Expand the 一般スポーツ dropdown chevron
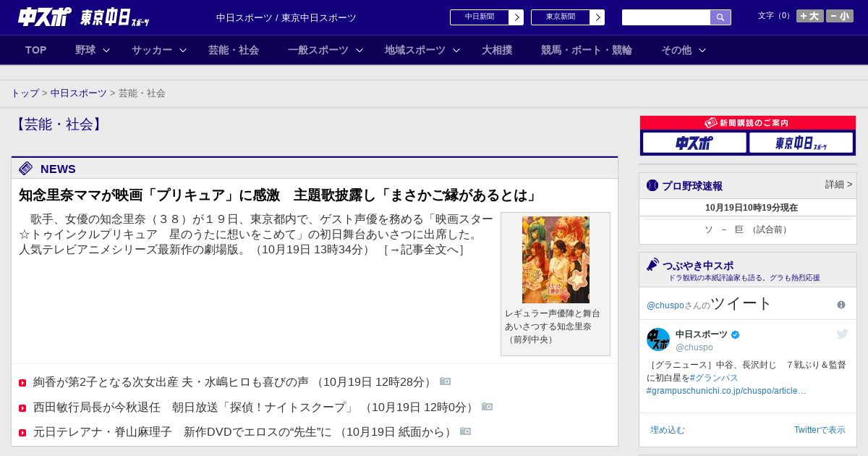Viewport: 868px width, 456px height. 359,50
